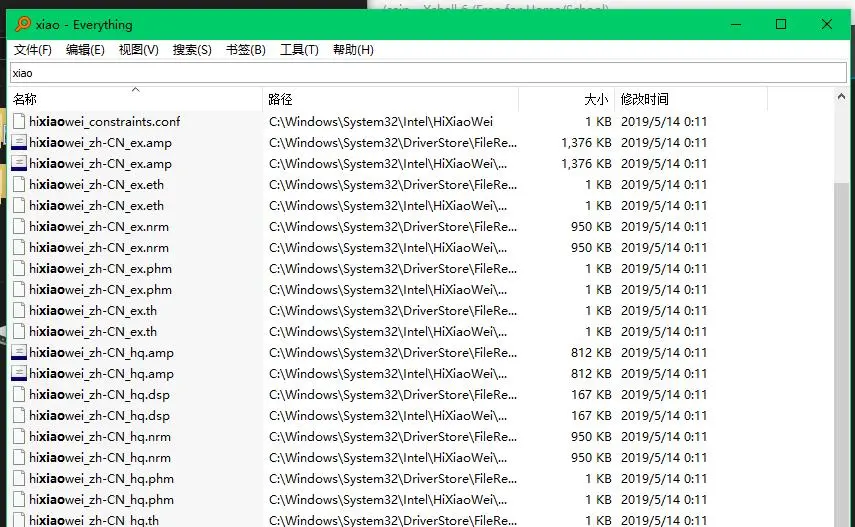Click icon of hixiaowei_zh-CN_ex.eth in Intel\HiXiaoWei row
The width and height of the screenshot is (855, 527).
click(x=19, y=205)
